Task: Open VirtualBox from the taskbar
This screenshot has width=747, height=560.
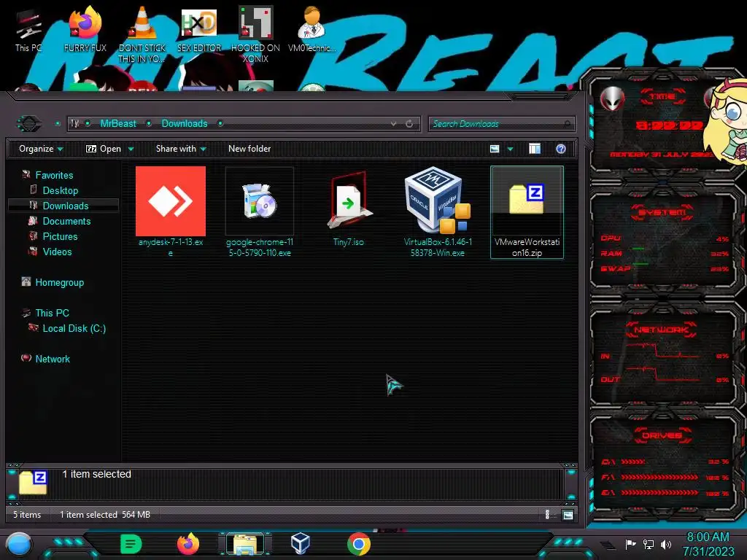Action: click(301, 543)
